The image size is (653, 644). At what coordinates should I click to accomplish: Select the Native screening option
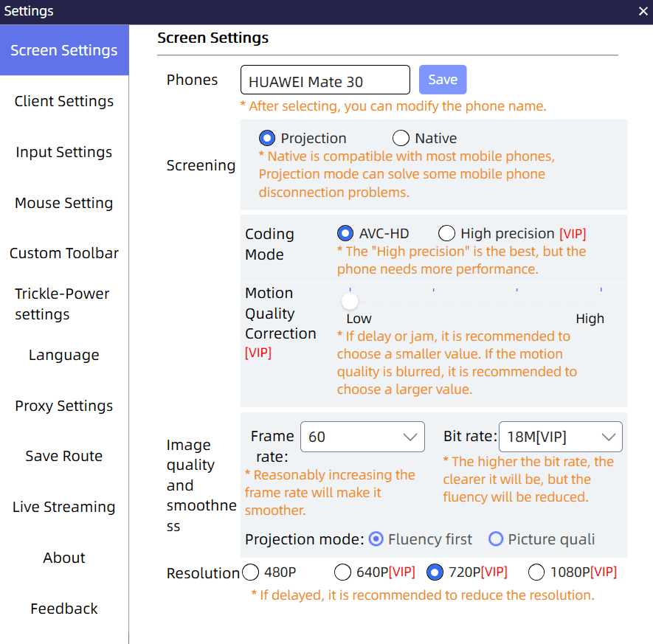(401, 138)
